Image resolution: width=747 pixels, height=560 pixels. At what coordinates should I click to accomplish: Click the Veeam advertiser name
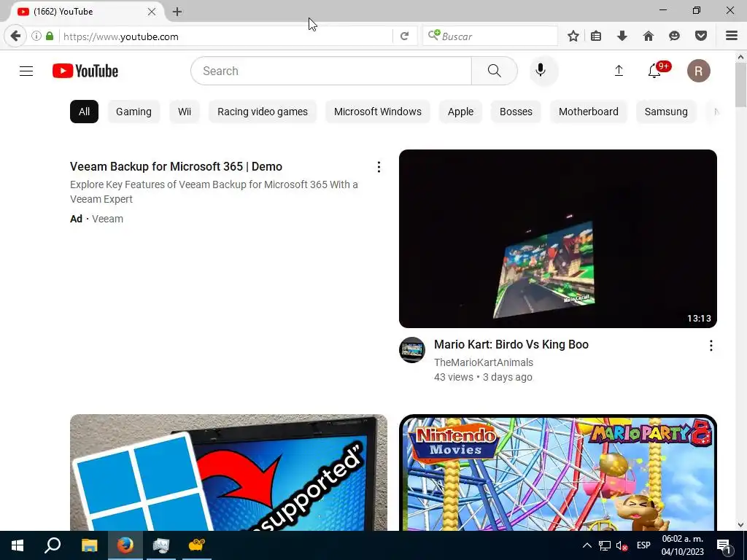[x=108, y=219]
